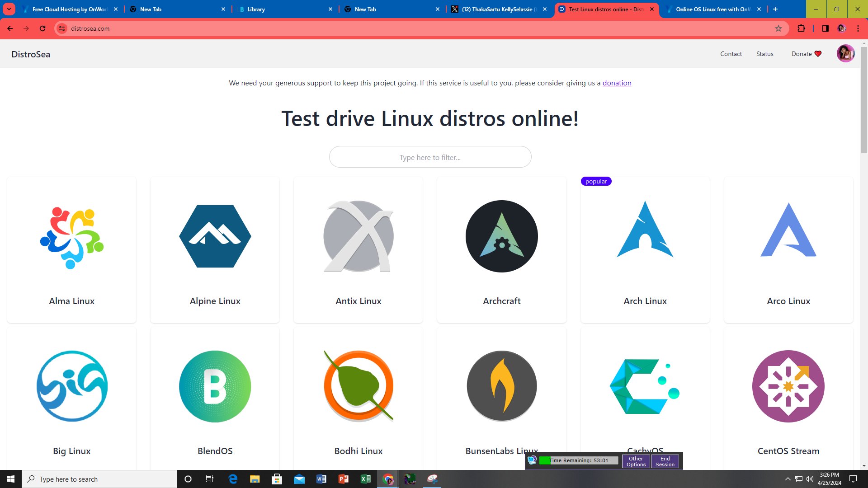Open the BunsenLabs flame logo
868x488 pixels.
coord(502,386)
